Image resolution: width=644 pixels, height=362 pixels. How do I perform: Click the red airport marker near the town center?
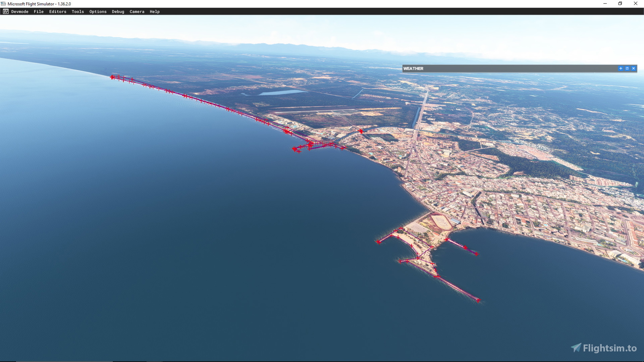click(360, 130)
